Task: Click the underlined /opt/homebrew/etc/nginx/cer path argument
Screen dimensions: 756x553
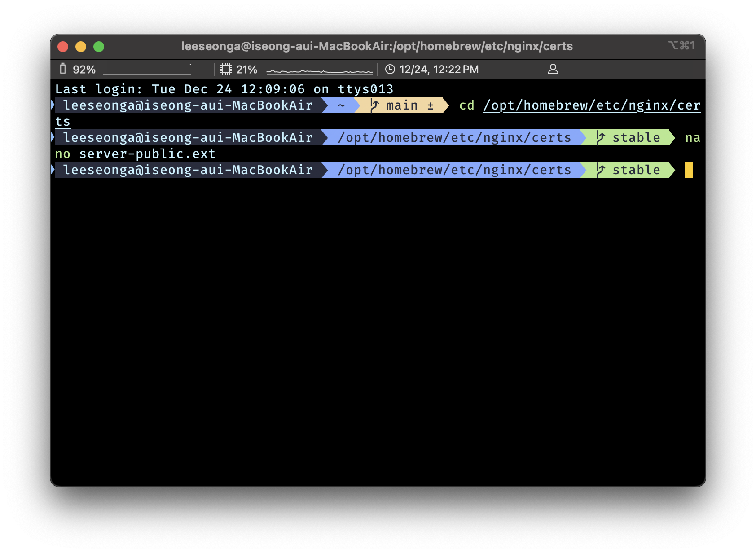Action: point(592,105)
